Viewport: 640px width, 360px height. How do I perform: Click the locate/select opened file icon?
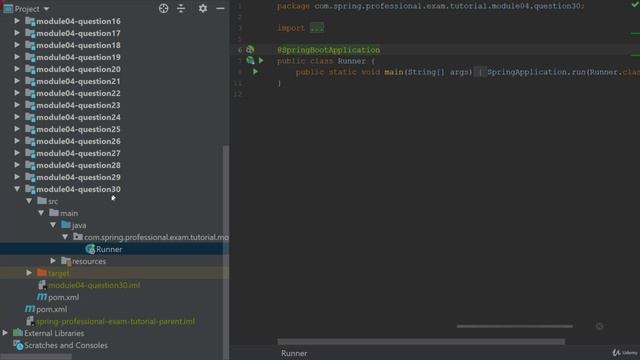pyautogui.click(x=163, y=9)
